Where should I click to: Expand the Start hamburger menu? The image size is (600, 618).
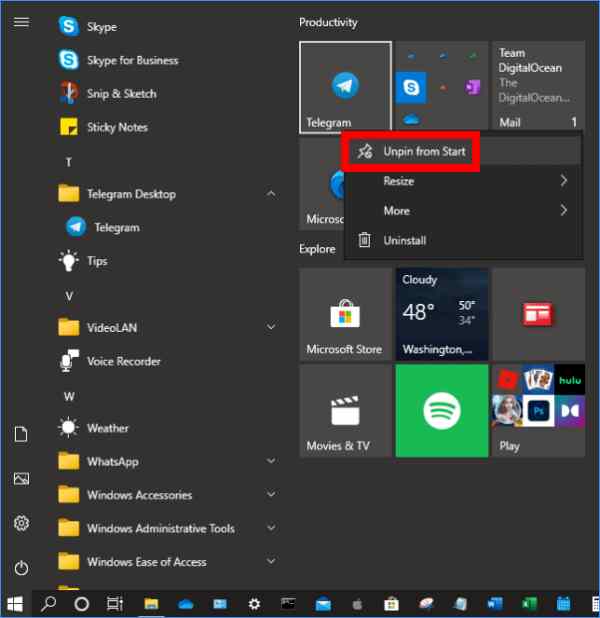[21, 22]
